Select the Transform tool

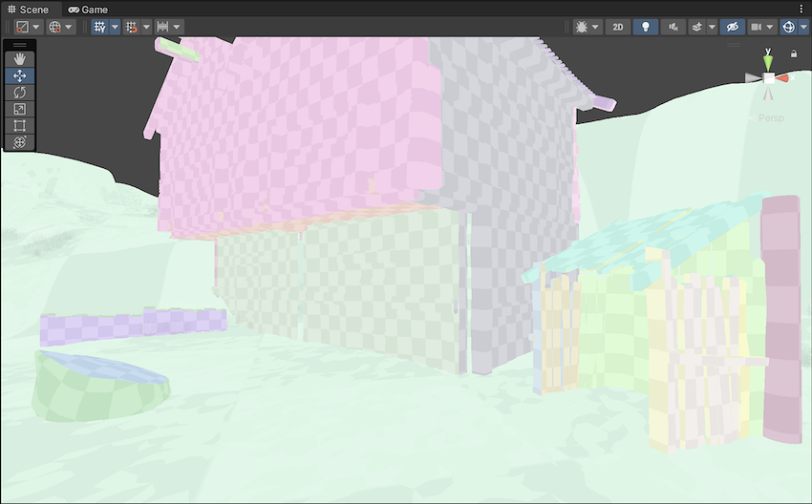(x=19, y=142)
